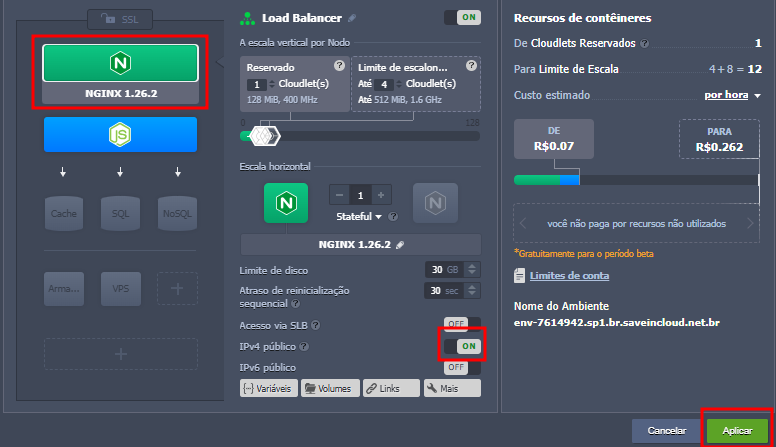
Task: Click the reserved cloudlets number field
Action: coord(257,85)
